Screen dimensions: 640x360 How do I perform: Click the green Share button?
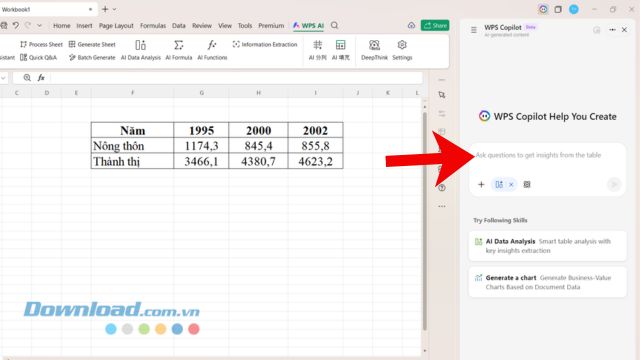click(x=435, y=25)
